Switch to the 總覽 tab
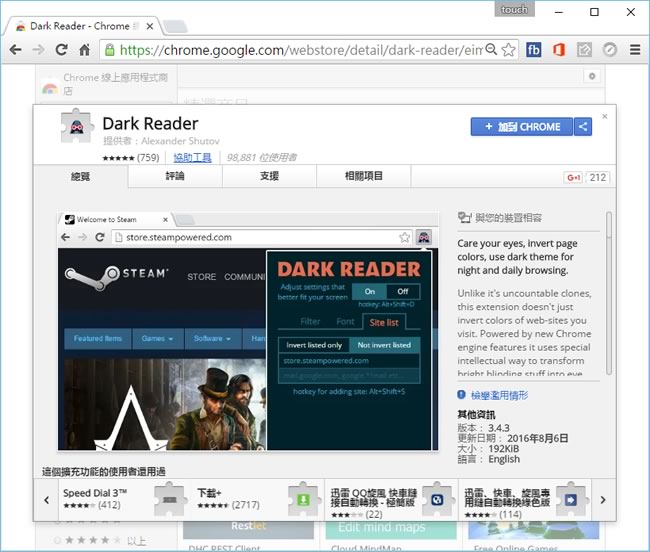Image resolution: width=650 pixels, height=552 pixels. point(80,177)
